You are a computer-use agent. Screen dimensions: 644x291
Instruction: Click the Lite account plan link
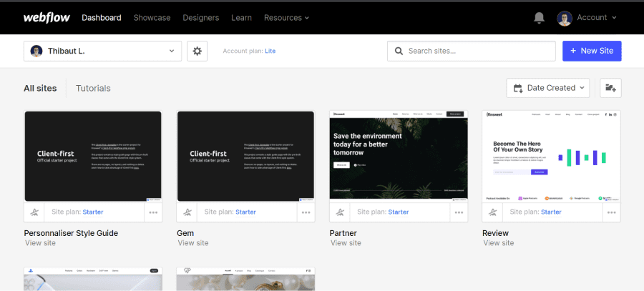(x=270, y=51)
